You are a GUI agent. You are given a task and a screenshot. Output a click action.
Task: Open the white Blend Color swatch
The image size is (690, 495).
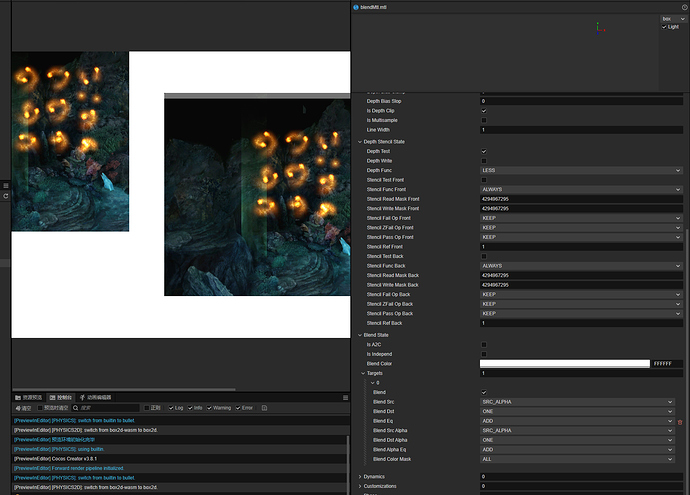click(x=564, y=363)
